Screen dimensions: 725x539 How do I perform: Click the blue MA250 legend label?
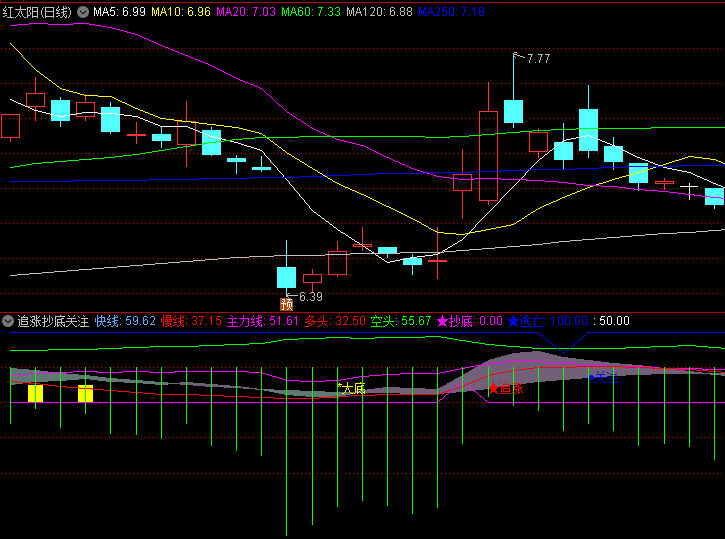click(x=450, y=11)
